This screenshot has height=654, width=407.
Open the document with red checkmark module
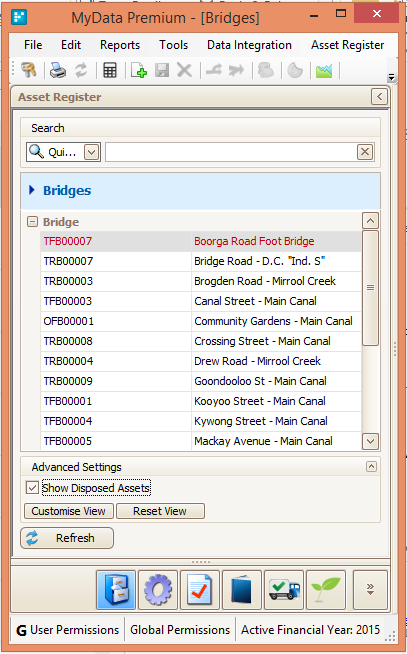[200, 590]
